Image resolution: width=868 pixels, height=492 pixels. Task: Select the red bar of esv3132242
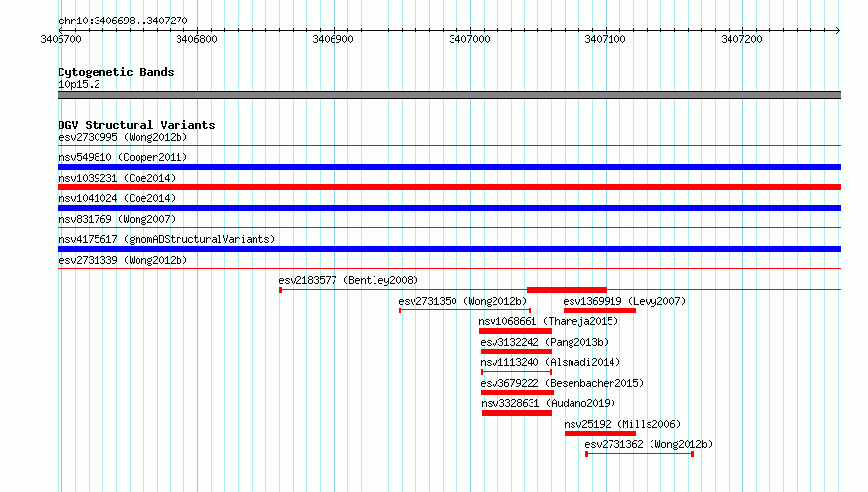516,351
